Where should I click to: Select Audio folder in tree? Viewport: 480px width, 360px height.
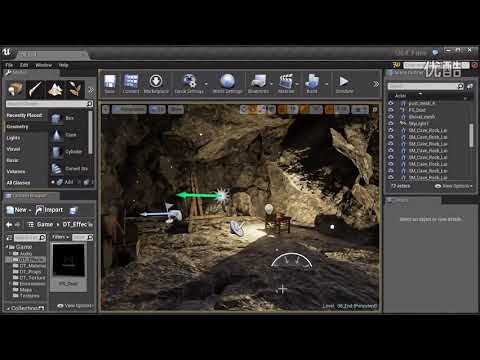pyautogui.click(x=25, y=254)
